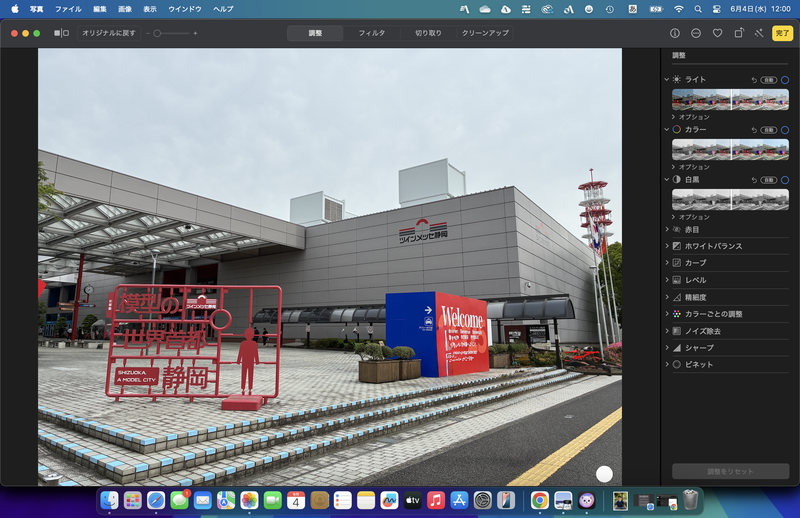The width and height of the screenshot is (800, 518).
Task: Rotate the photo using the rotate icon
Action: pos(739,33)
